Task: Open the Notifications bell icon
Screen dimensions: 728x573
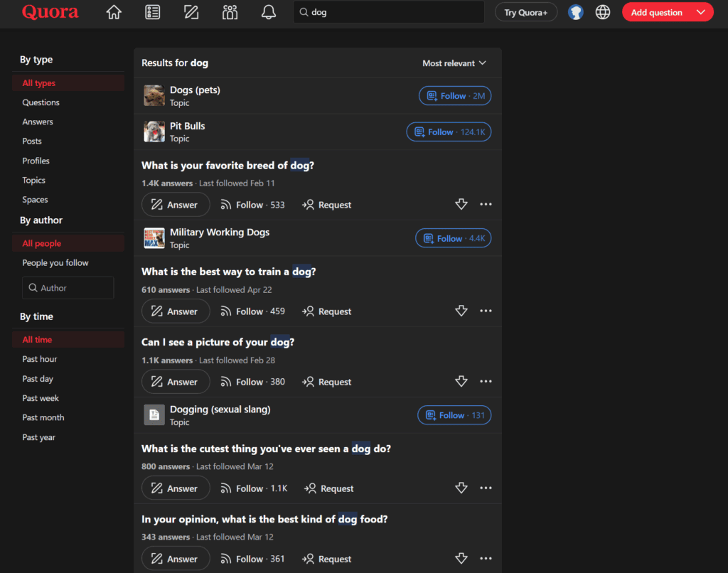Action: tap(268, 12)
